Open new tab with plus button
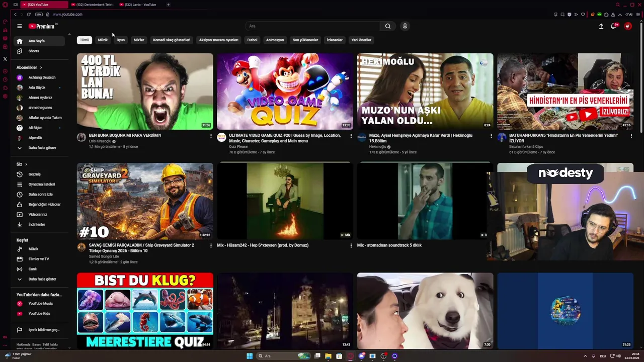 [168, 5]
